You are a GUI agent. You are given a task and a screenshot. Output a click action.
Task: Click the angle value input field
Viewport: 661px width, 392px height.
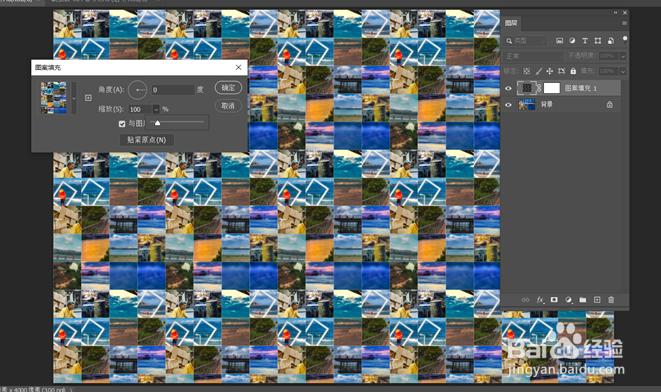pos(173,90)
